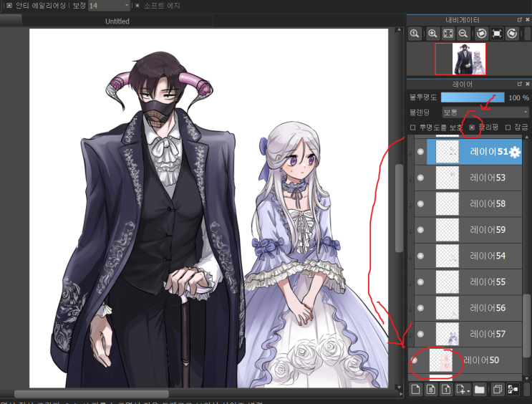
Task: Rotate canvas clockwise in navigator
Action: (512, 34)
